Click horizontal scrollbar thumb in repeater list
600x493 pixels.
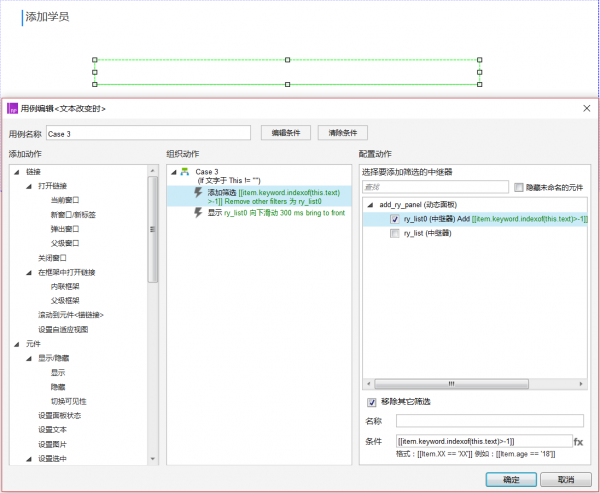click(452, 384)
